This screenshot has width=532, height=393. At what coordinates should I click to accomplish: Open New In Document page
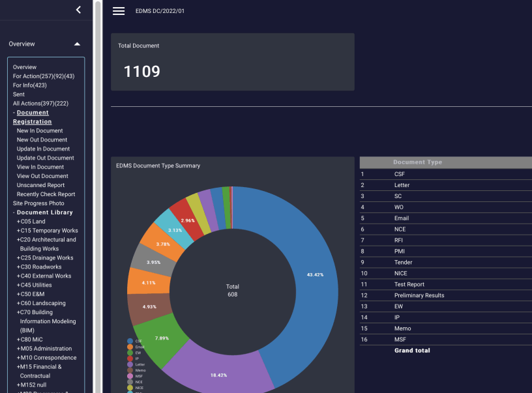(x=40, y=131)
